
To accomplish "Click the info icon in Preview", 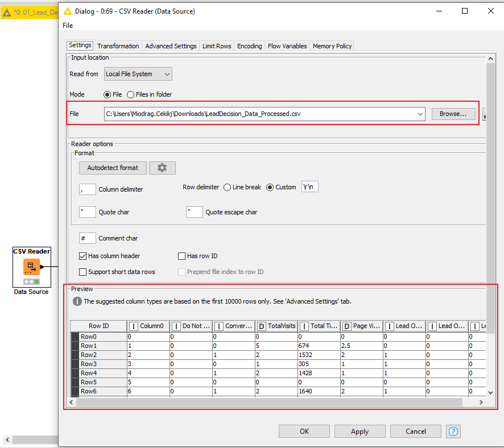I will point(77,301).
